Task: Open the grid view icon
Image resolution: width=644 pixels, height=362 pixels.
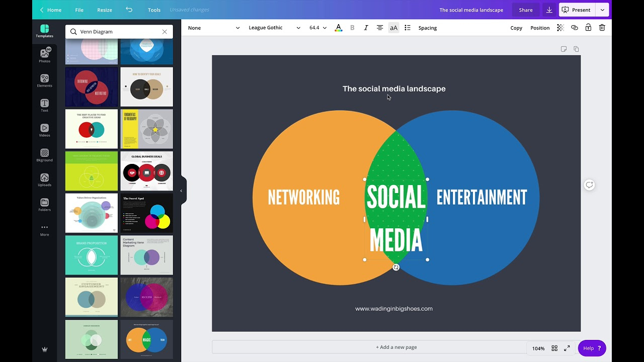Action: pyautogui.click(x=554, y=348)
